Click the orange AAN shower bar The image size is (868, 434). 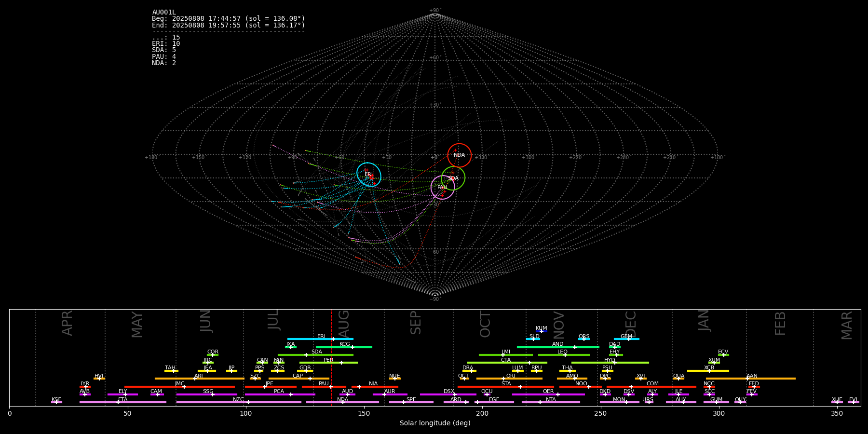(751, 379)
